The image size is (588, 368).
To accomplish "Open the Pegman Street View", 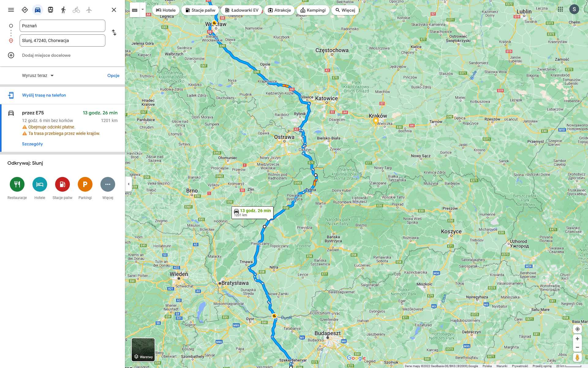I will pos(577,357).
